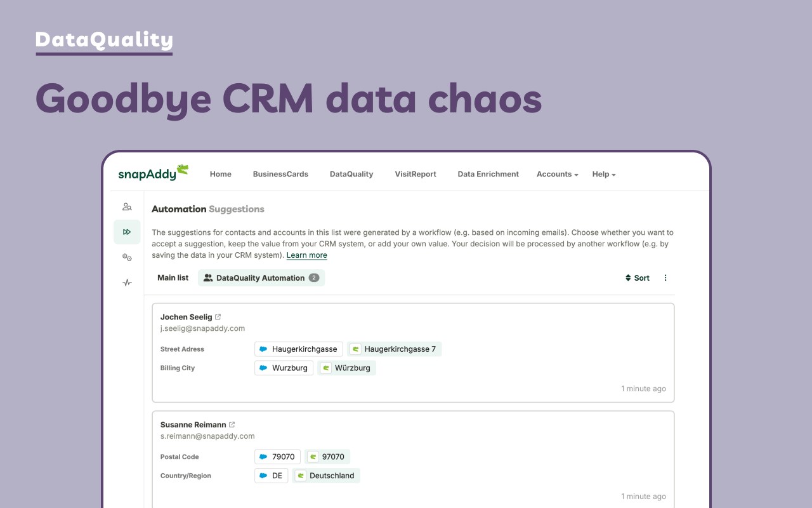Expand the Accounts dropdown menu
This screenshot has height=508, width=812.
pyautogui.click(x=557, y=174)
